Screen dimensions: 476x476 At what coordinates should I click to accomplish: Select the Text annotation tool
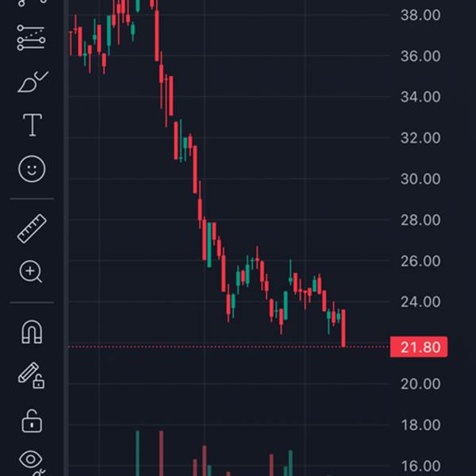click(x=33, y=125)
